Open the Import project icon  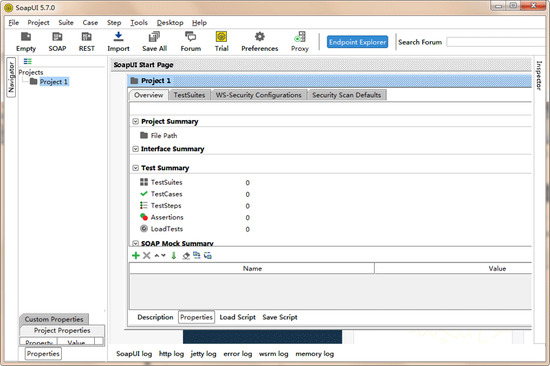pyautogui.click(x=118, y=37)
